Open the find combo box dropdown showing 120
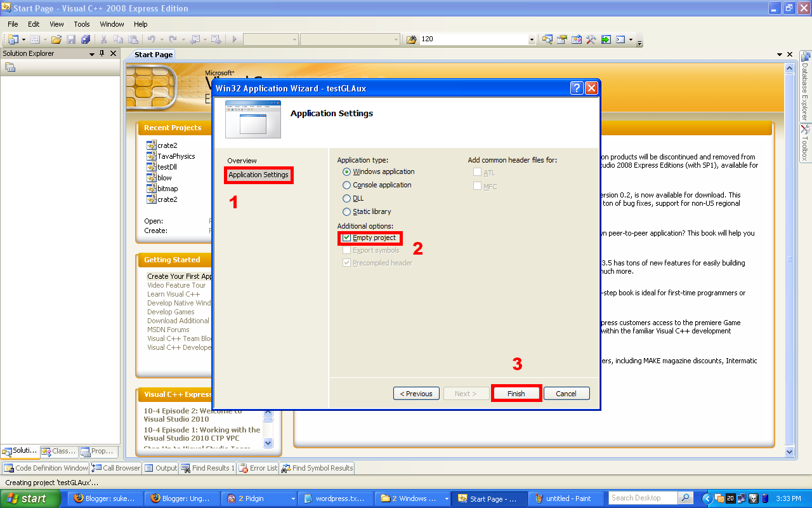Screen dimensions: 812x508 (532, 39)
